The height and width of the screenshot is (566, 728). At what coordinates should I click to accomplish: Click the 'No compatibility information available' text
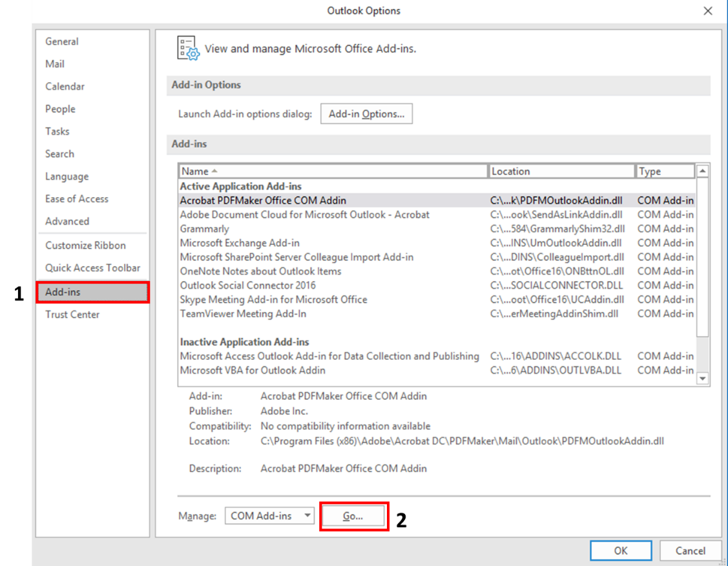[x=346, y=426]
